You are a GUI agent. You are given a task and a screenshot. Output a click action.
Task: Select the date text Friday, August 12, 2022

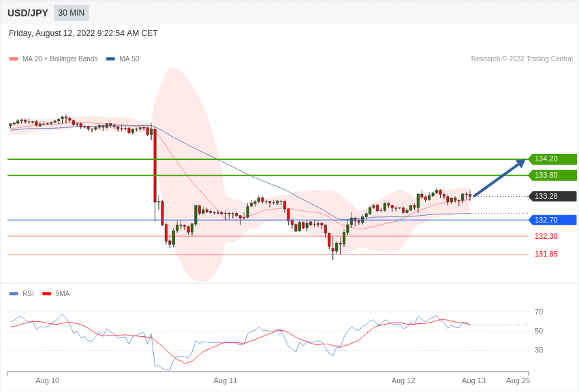pyautogui.click(x=52, y=33)
